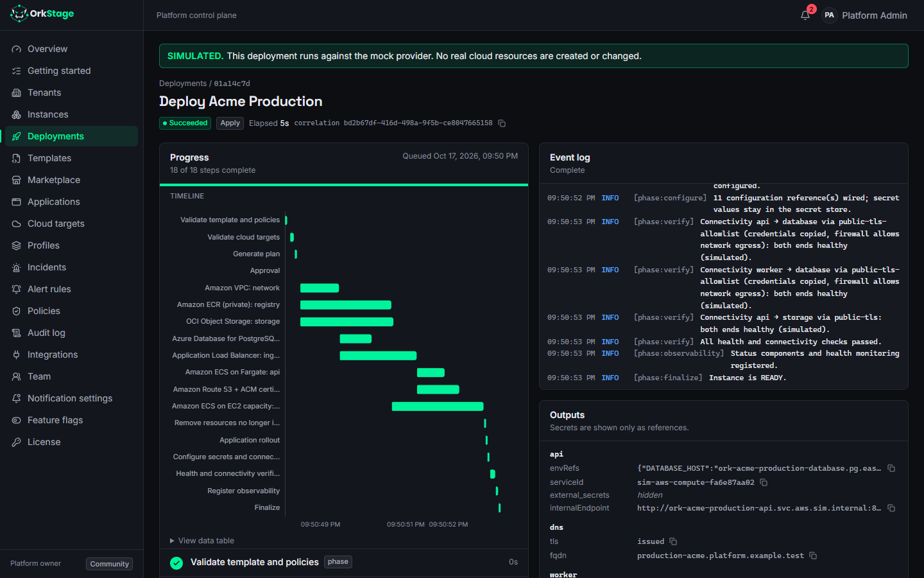Image resolution: width=924 pixels, height=578 pixels.
Task: Click the Succeeded status badge
Action: pos(185,123)
